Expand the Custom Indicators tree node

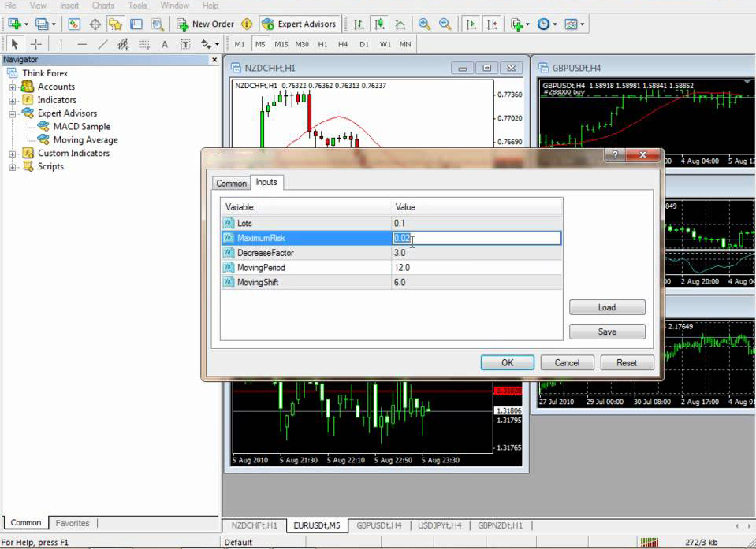point(13,154)
